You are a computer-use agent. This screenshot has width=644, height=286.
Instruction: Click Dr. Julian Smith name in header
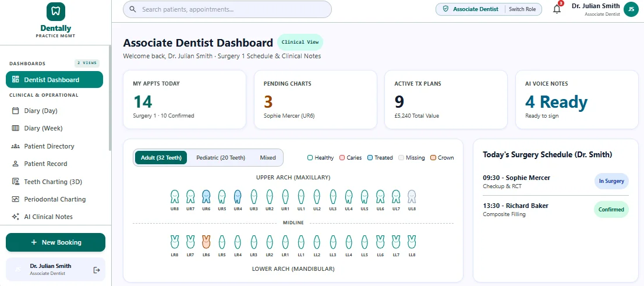tap(596, 6)
